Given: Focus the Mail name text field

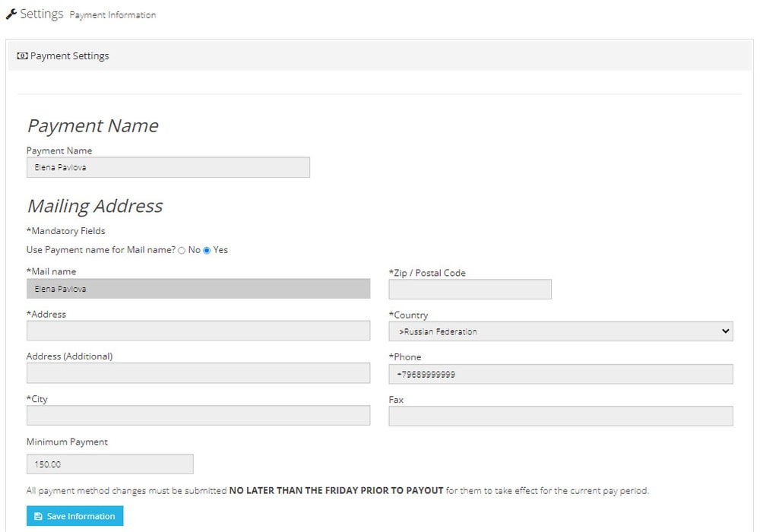Looking at the screenshot, I should click(x=198, y=289).
